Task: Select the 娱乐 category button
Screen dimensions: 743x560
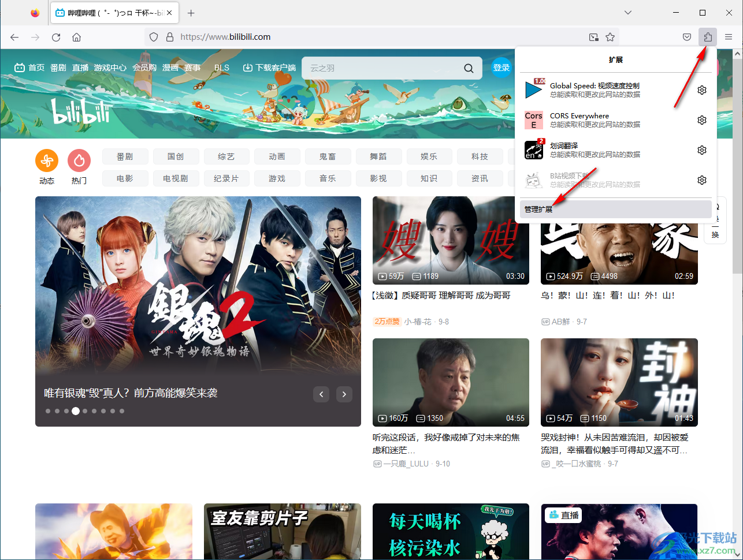Action: coord(429,156)
